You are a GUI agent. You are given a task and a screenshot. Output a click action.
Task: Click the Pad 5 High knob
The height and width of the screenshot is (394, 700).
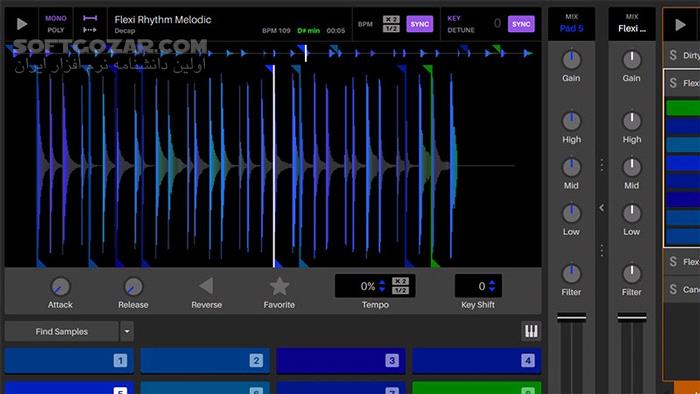571,121
